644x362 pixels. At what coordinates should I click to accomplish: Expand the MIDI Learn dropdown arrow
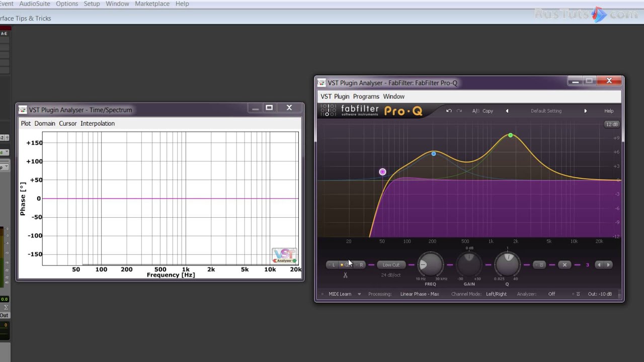click(359, 294)
